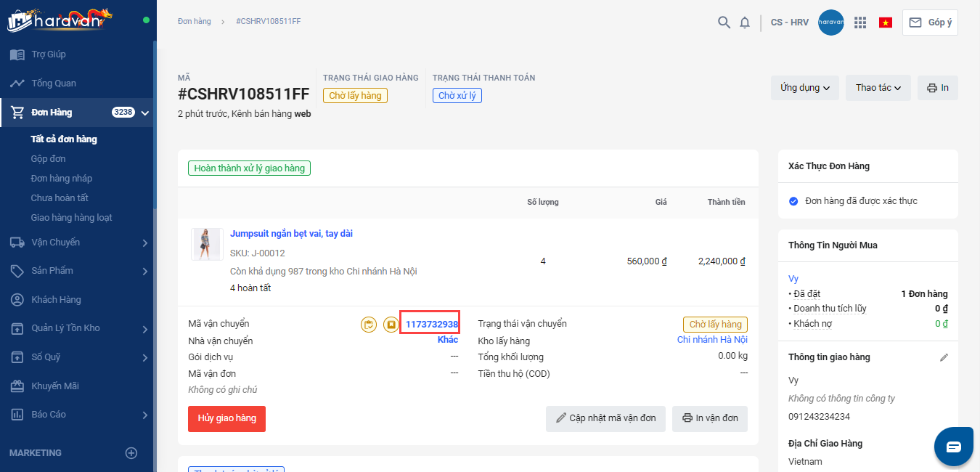Open the Ứng dụng dropdown
The height and width of the screenshot is (472, 980).
pyautogui.click(x=804, y=88)
